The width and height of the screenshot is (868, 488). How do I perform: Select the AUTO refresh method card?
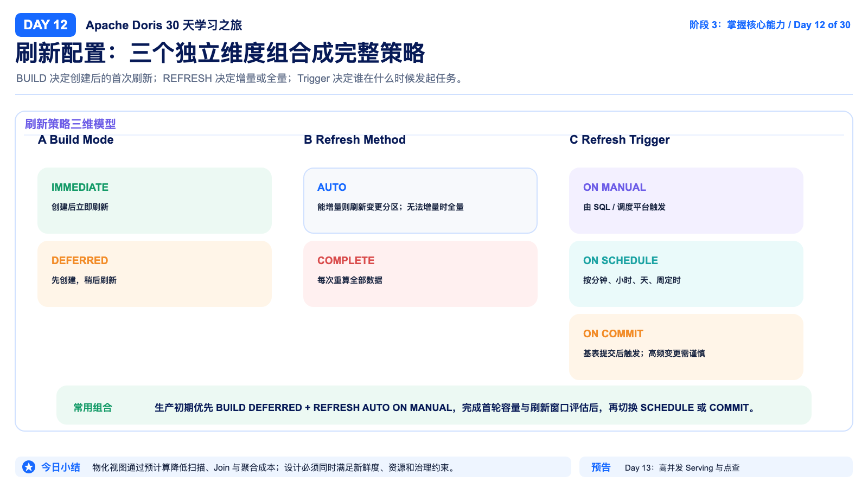coord(420,201)
